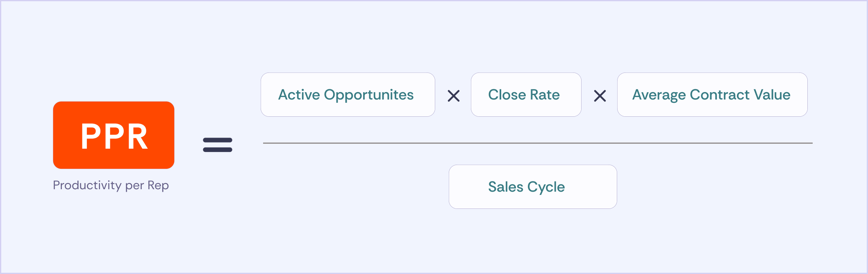Click the word Active in first box
This screenshot has width=868, height=274.
tap(299, 95)
